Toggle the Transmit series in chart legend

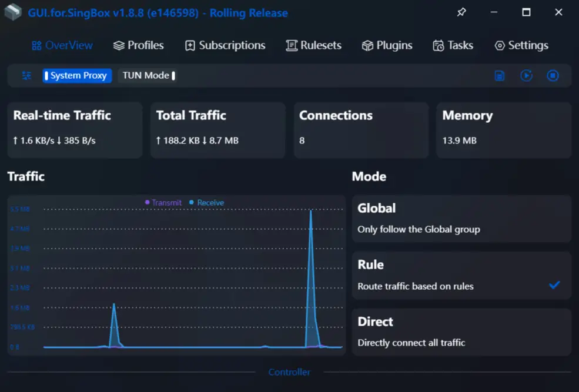[163, 203]
